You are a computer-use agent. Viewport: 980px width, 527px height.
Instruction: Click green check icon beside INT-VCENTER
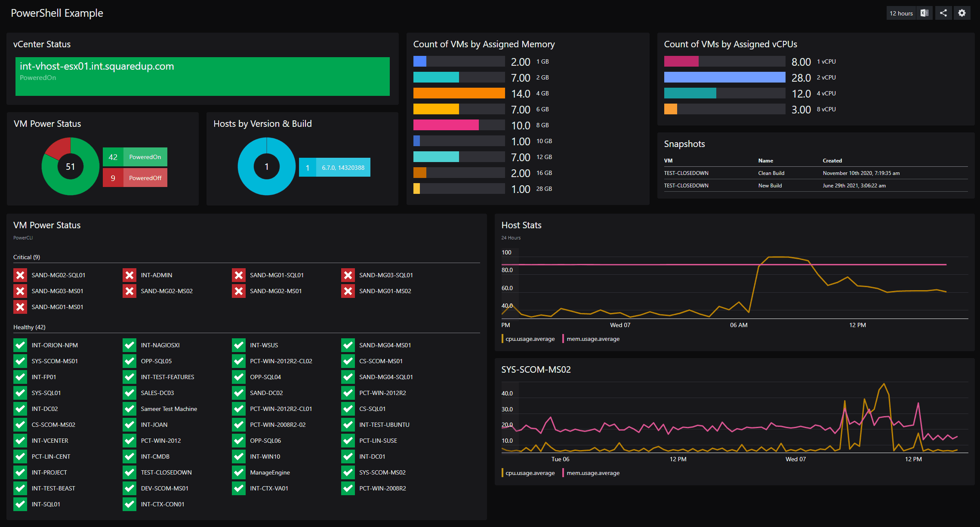[20, 441]
